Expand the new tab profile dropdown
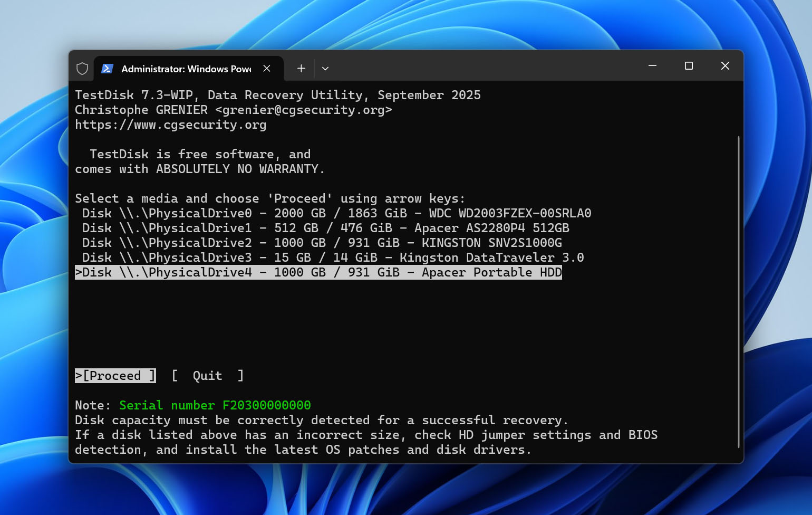 point(325,69)
